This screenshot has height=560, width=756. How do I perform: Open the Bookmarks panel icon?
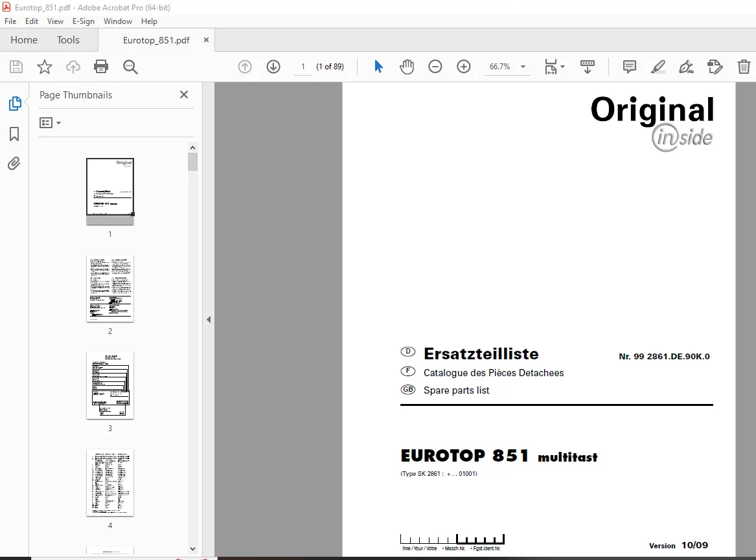coord(14,134)
